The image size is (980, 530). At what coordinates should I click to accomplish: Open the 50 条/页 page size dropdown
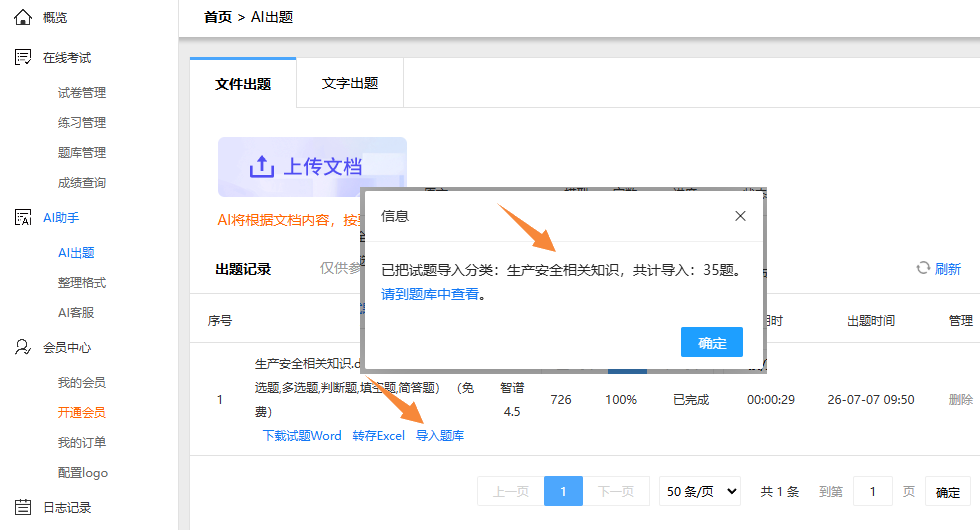click(x=700, y=491)
